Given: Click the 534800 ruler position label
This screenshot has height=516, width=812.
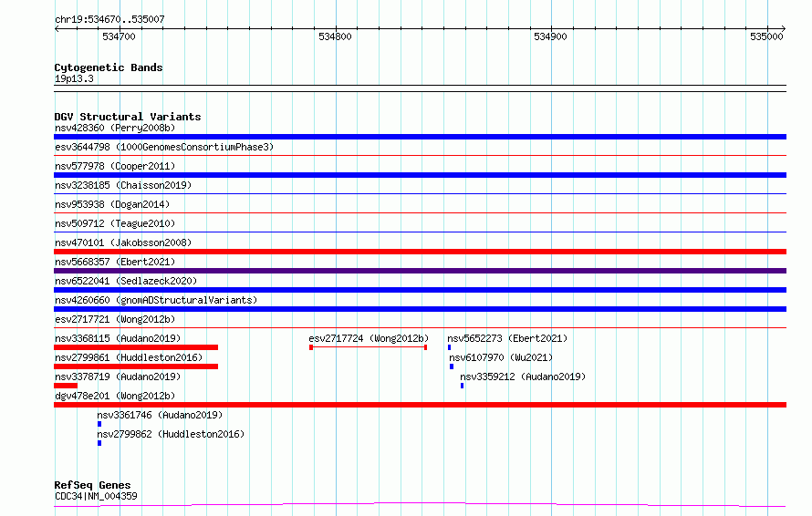Looking at the screenshot, I should (x=335, y=36).
